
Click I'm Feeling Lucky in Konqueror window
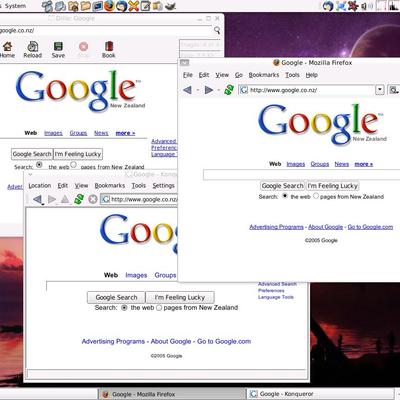pos(180,297)
